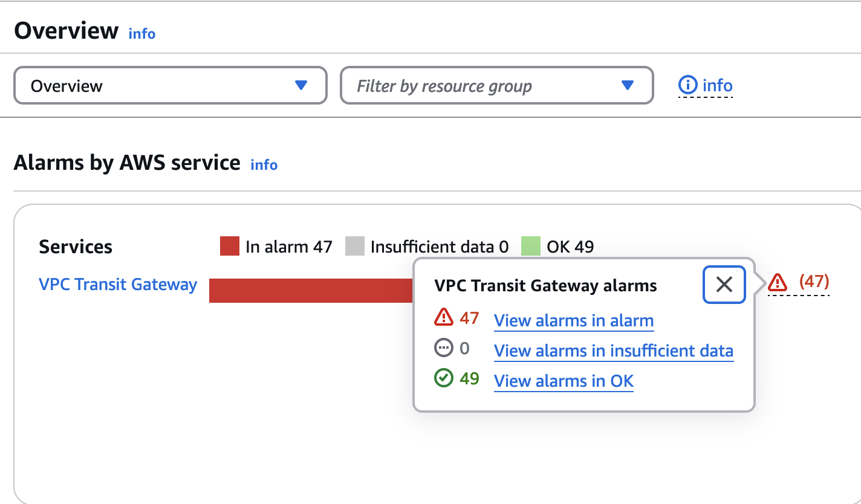The height and width of the screenshot is (504, 861).
Task: Click the green OK checkmark icon in popover
Action: click(444, 378)
